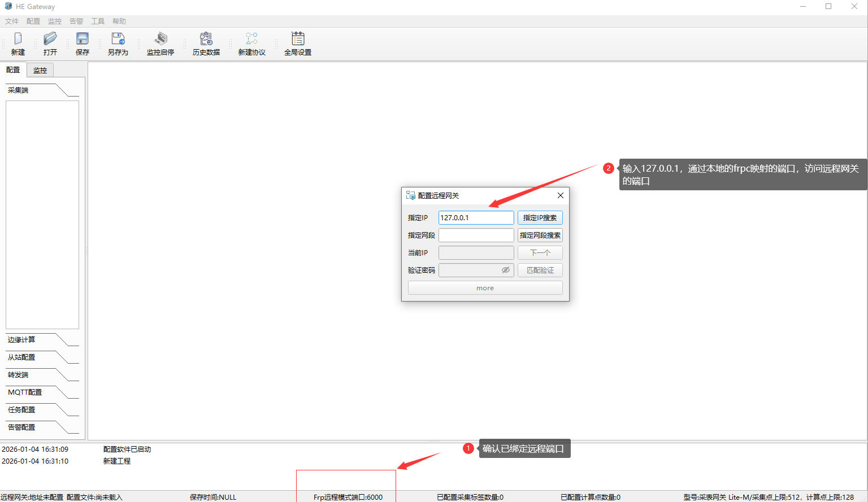Image resolution: width=868 pixels, height=502 pixels.
Task: Switch to the 监控 tab
Action: click(40, 70)
